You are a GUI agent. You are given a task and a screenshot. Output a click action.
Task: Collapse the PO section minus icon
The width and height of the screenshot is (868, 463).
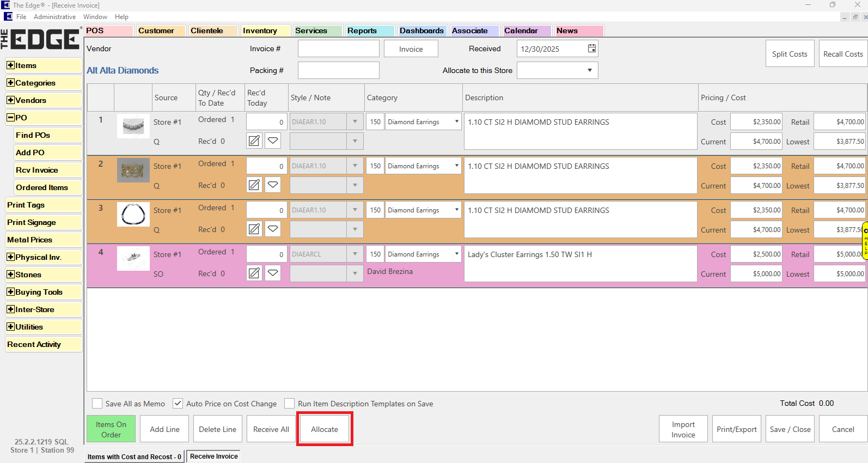coord(10,118)
